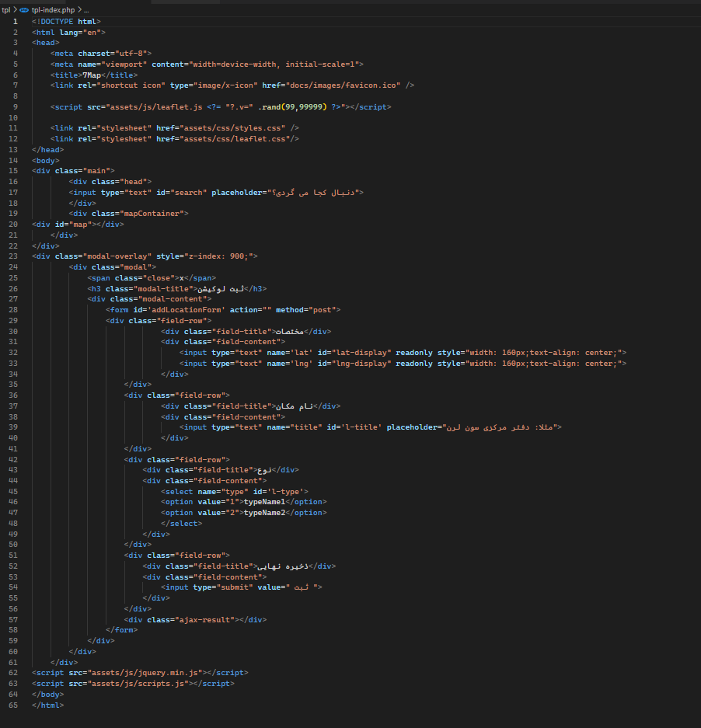Click the closing '</body>' tag
Screen dimensions: 701x728
(48, 695)
